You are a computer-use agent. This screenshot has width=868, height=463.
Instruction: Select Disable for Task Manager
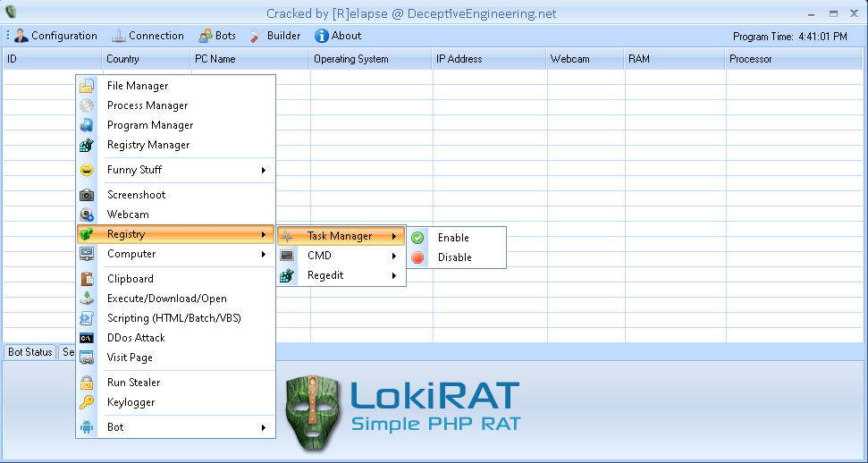click(454, 257)
